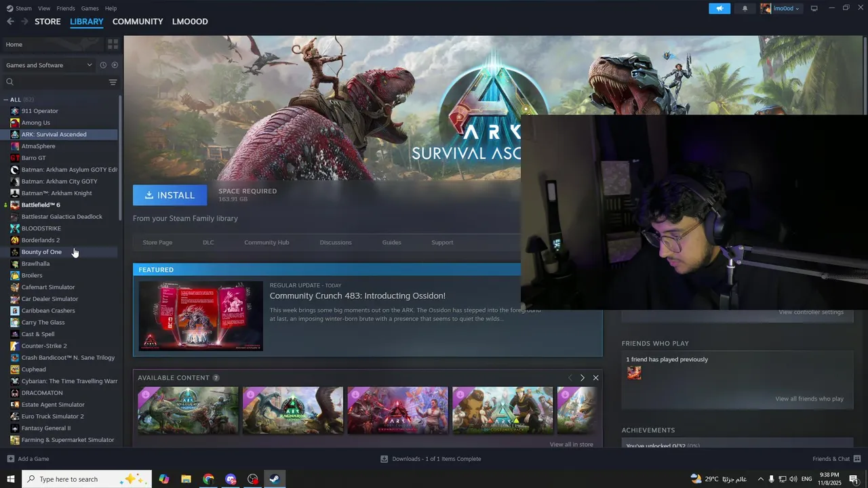
Task: Select the Barro GT game icon
Action: coord(15,158)
